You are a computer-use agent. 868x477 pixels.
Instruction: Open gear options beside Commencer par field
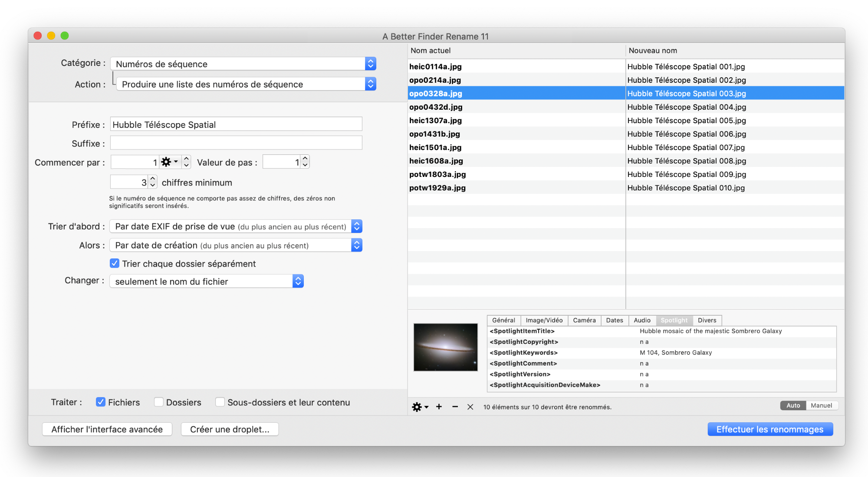coord(169,162)
